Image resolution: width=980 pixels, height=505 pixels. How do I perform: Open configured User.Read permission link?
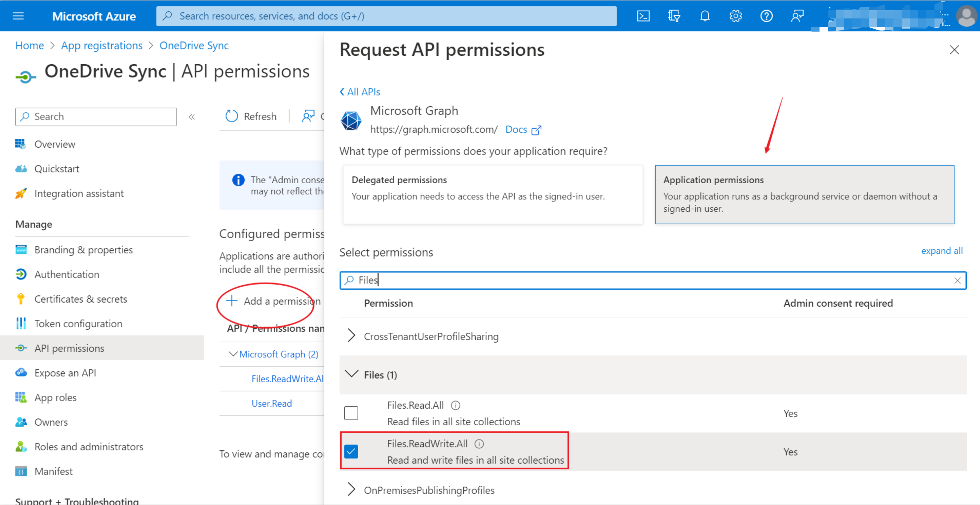272,404
